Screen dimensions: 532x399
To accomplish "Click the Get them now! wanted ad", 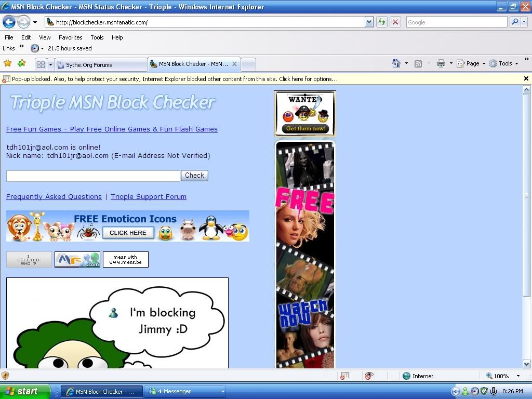I will [305, 114].
